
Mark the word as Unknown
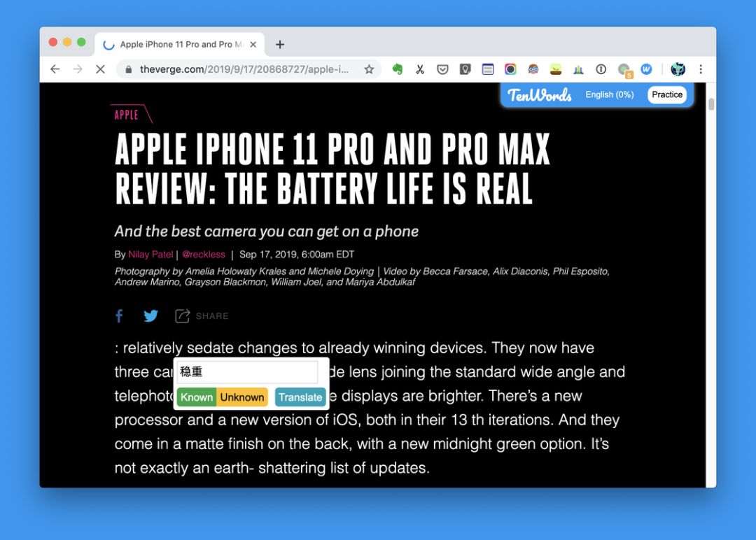click(242, 397)
